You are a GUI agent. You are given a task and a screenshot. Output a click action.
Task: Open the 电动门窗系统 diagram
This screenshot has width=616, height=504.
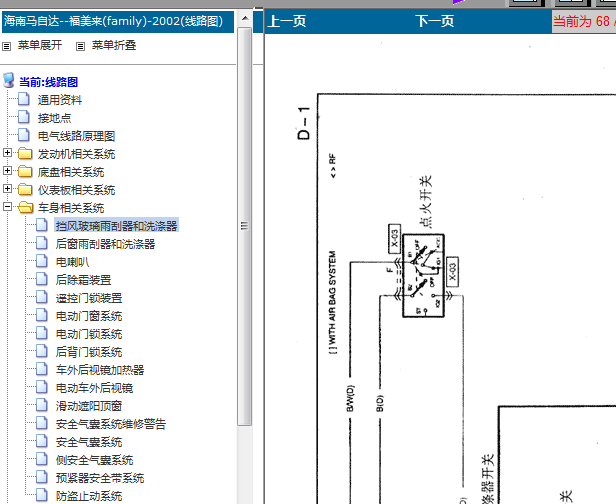[89, 316]
